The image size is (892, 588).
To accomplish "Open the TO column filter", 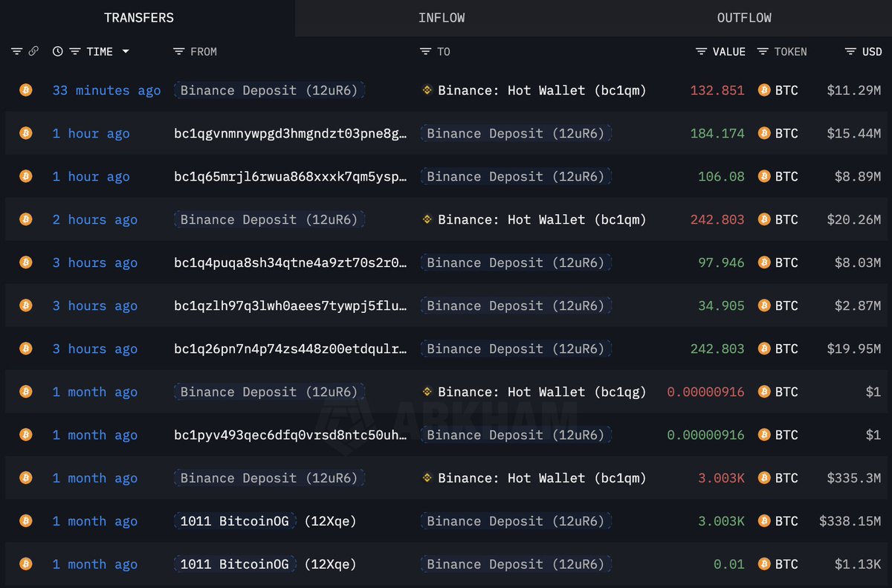I will 426,51.
